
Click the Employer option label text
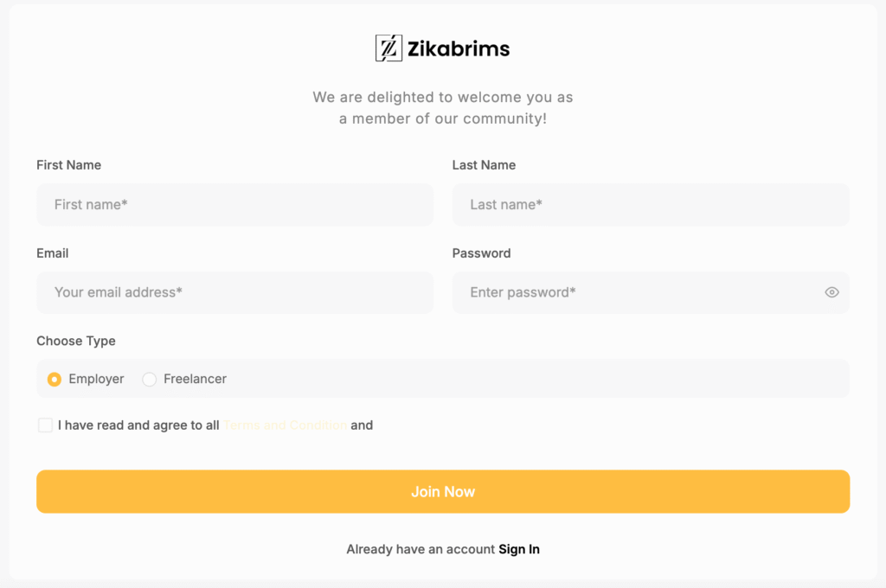pyautogui.click(x=96, y=379)
